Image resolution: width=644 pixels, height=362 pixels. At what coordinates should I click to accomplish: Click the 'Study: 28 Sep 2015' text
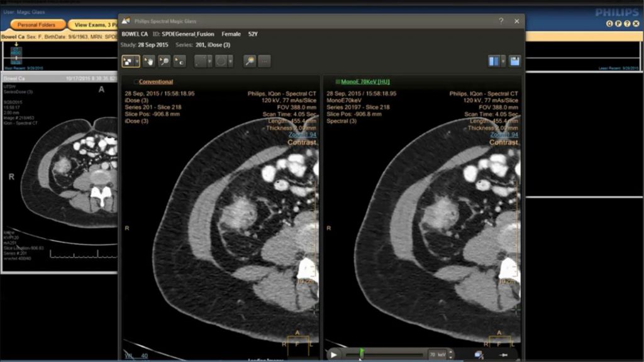pos(144,45)
